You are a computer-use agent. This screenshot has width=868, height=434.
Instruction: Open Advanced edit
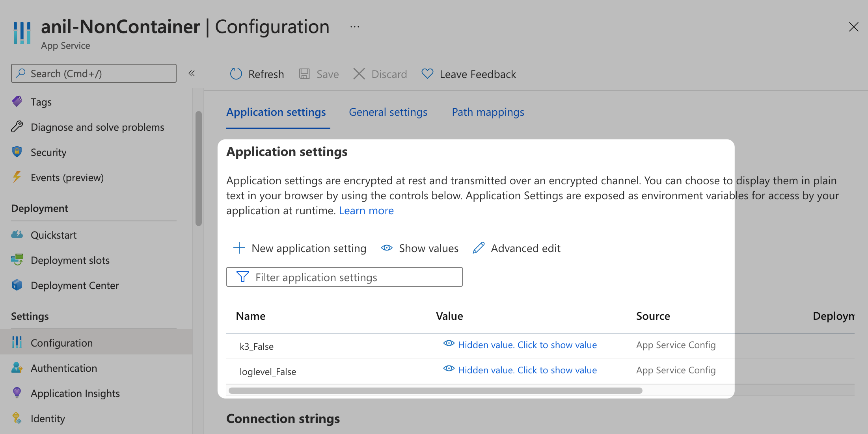click(516, 248)
